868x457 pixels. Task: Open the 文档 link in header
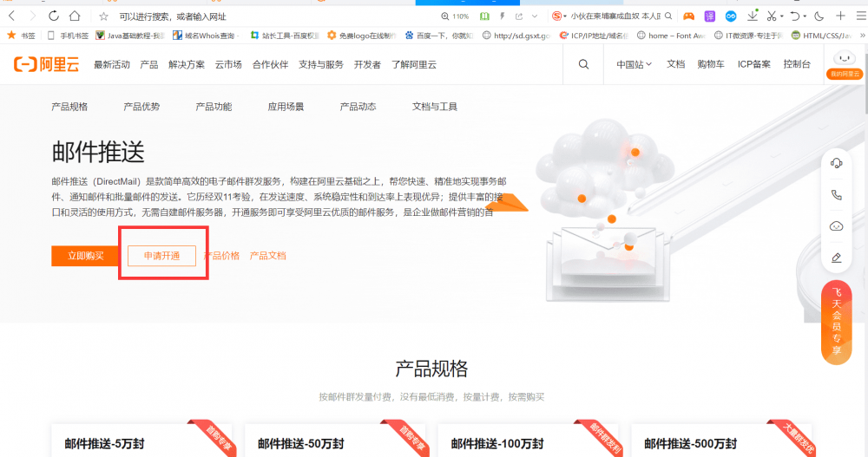click(676, 64)
